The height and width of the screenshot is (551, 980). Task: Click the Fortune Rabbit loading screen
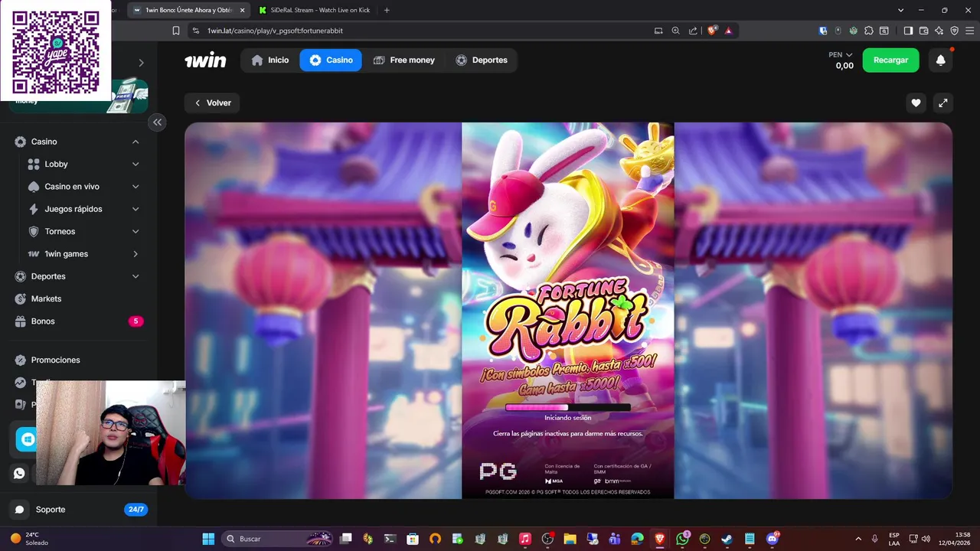(567, 311)
